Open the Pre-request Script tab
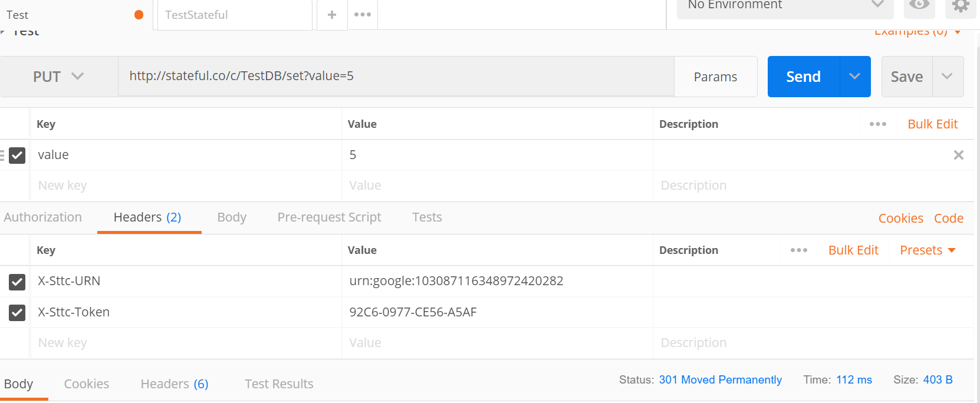980x403 pixels. click(329, 217)
